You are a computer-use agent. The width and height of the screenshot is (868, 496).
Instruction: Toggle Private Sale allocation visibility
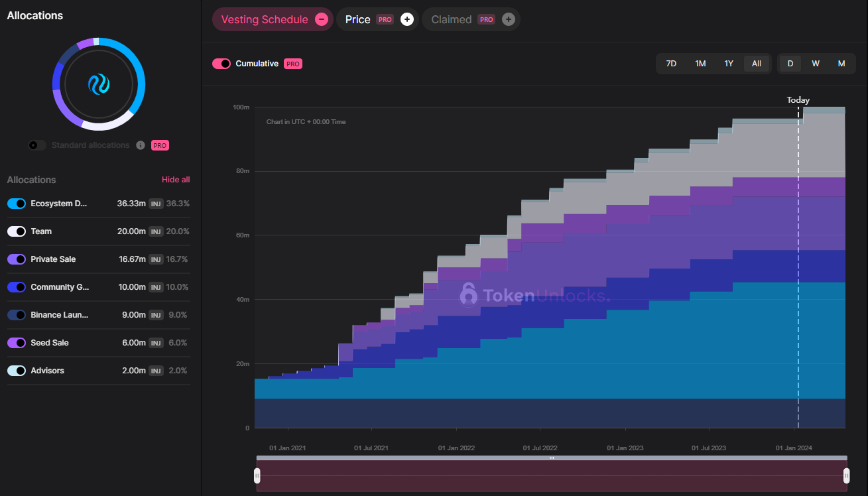(x=17, y=259)
